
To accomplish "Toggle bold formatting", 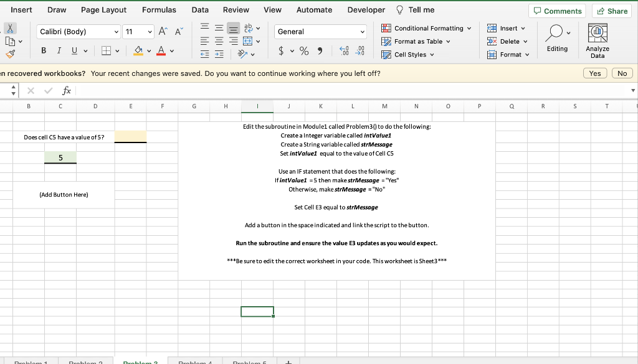I will point(43,50).
